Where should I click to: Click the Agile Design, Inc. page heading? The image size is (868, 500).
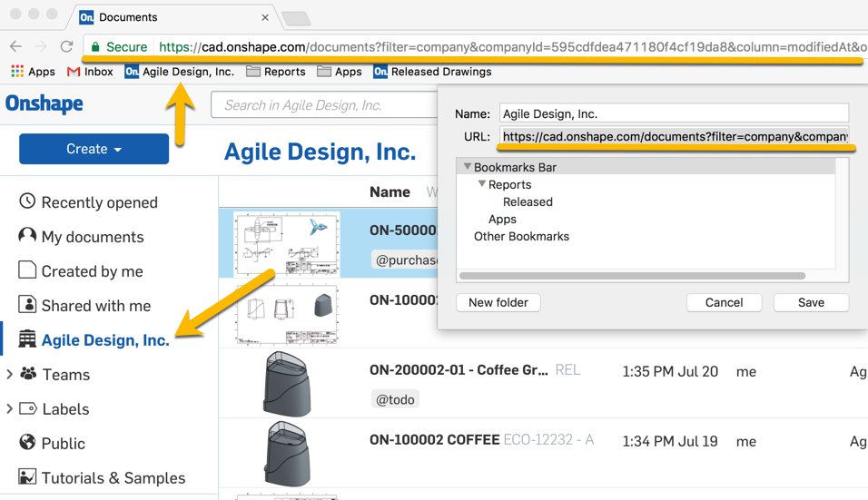click(320, 152)
